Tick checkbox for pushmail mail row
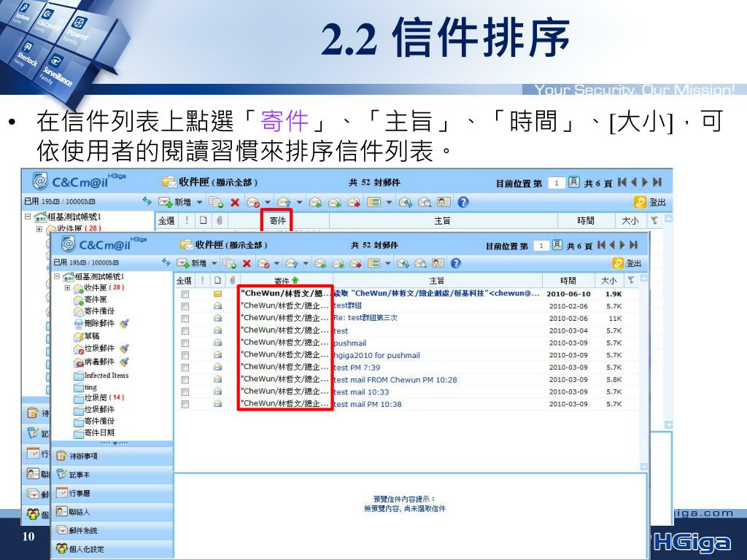747x560 pixels. 185,343
